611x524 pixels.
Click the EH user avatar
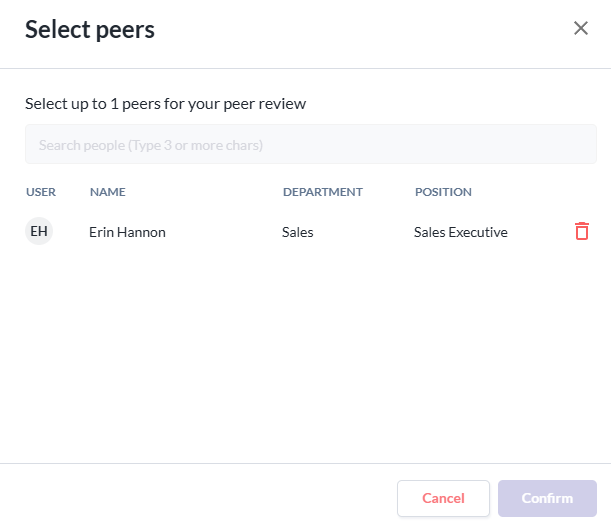39,232
